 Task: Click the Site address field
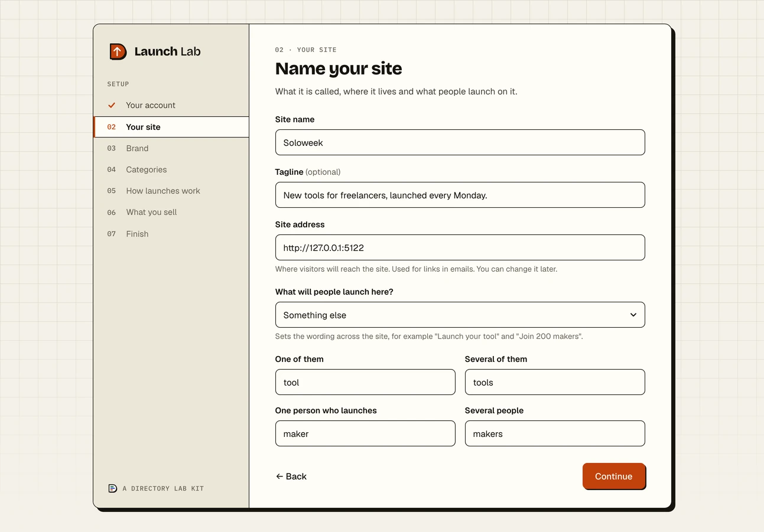coord(460,247)
